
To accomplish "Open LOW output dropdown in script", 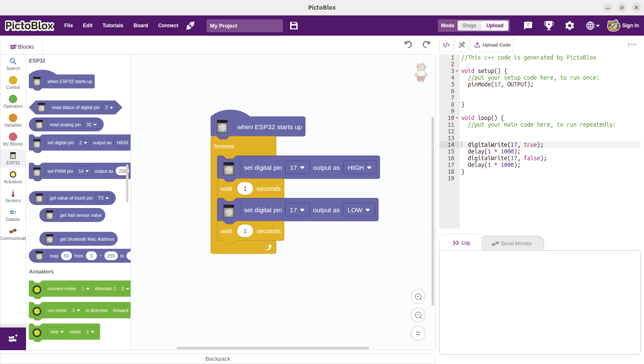I will 359,210.
